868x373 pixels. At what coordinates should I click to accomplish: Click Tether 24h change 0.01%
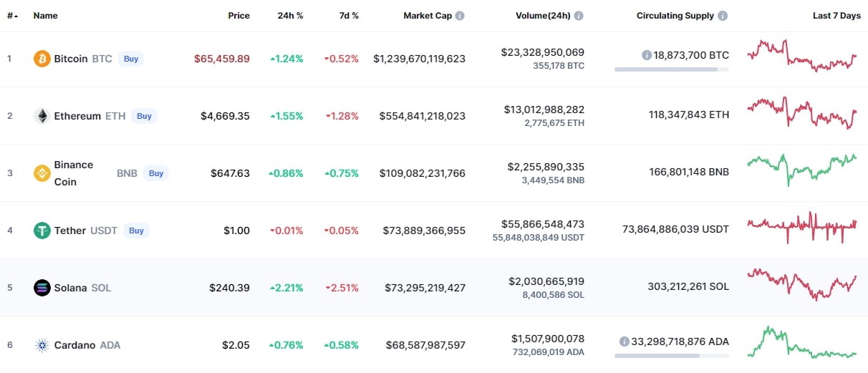coord(286,231)
